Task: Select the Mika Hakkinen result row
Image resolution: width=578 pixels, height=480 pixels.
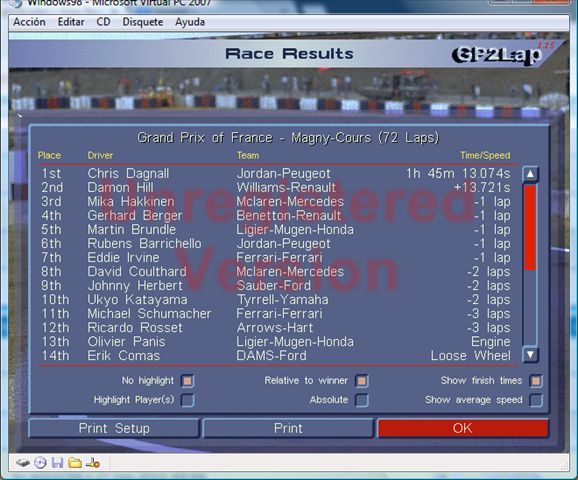Action: (x=276, y=202)
